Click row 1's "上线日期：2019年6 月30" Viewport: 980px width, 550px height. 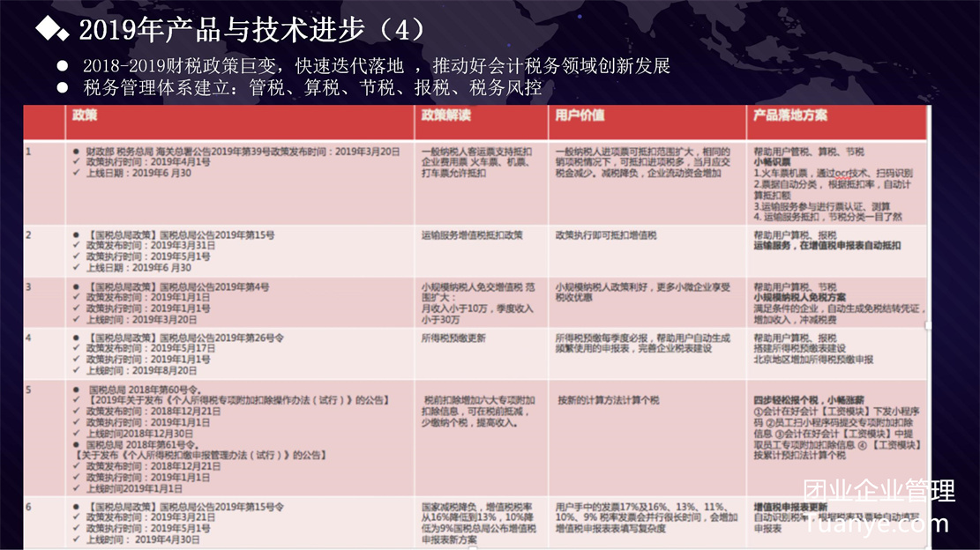pos(138,173)
